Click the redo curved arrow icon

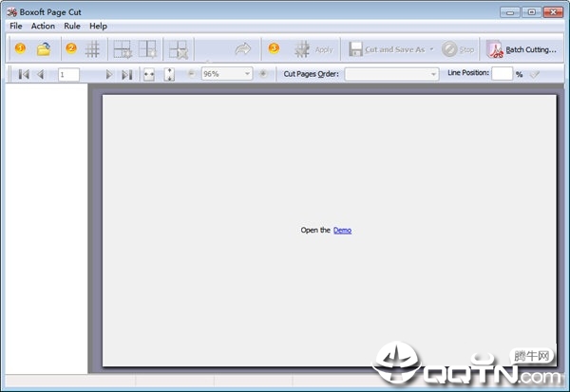243,48
